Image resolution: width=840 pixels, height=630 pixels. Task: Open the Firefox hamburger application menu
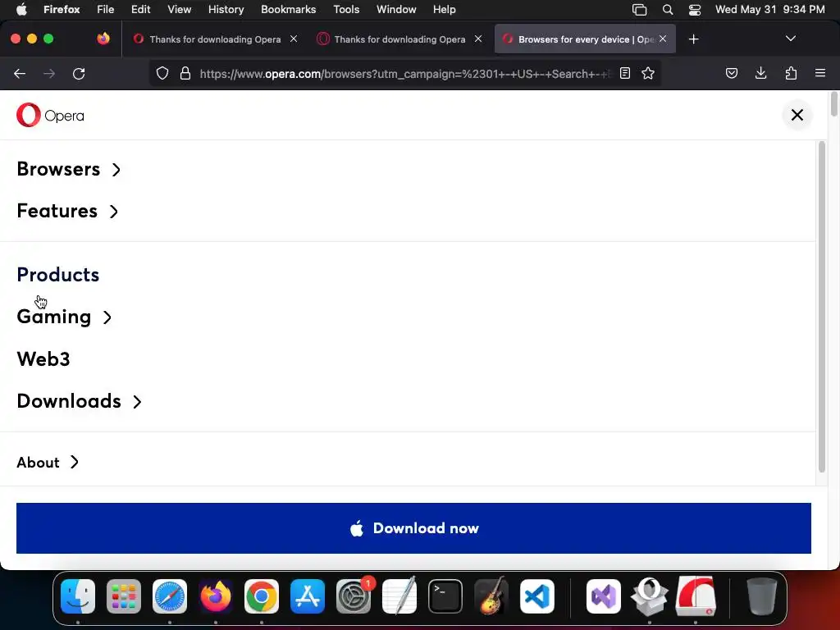point(820,73)
